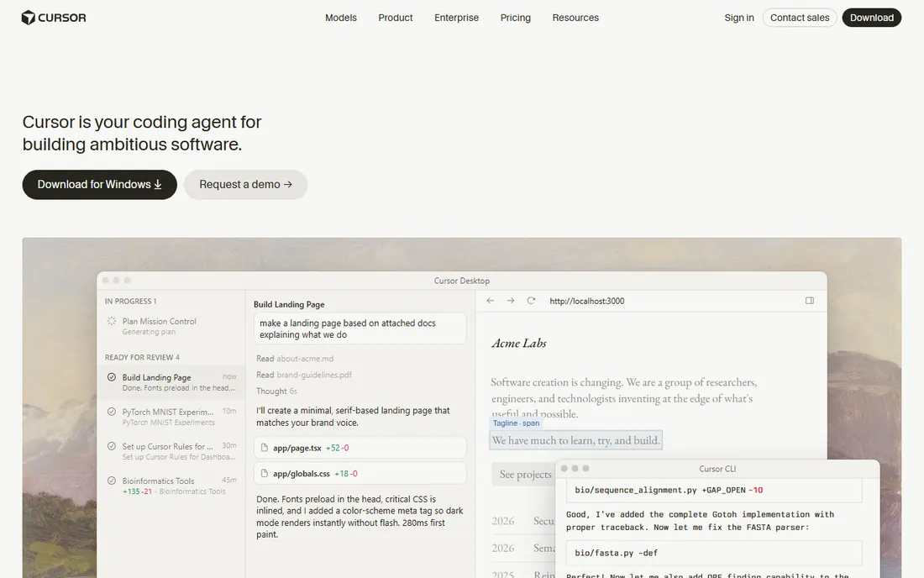Viewport: 924px width, 578px height.
Task: Click the spinner icon beside Plan Mission Control
Action: [x=112, y=321]
